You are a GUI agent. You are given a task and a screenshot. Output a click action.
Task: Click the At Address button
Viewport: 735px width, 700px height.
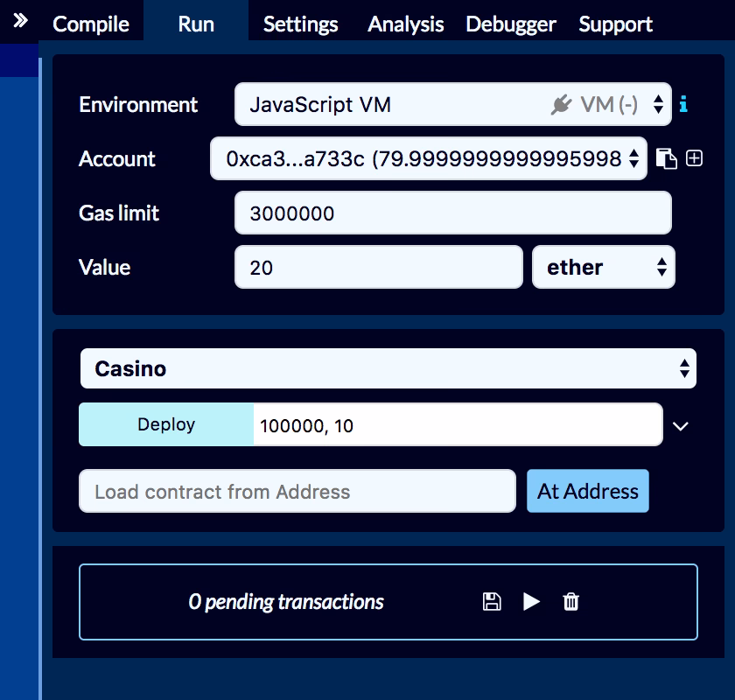[x=587, y=491]
